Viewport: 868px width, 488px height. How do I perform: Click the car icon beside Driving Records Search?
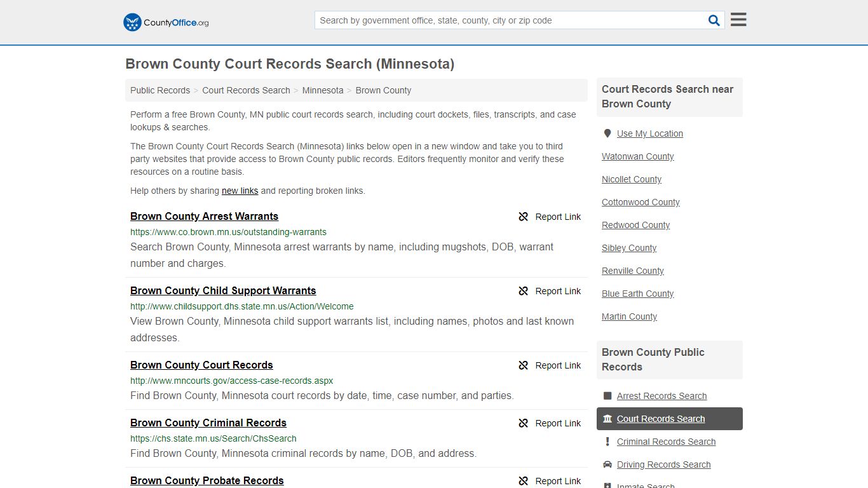[607, 464]
